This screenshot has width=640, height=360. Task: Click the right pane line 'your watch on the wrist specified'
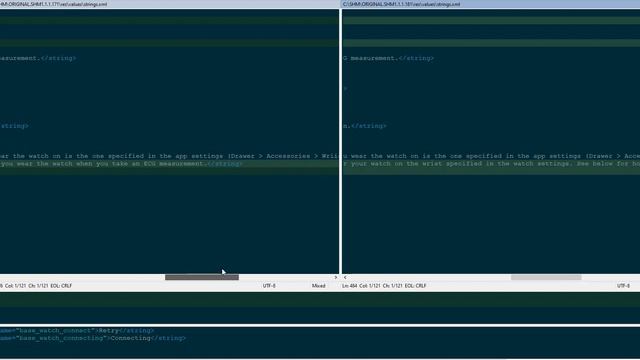(x=491, y=164)
